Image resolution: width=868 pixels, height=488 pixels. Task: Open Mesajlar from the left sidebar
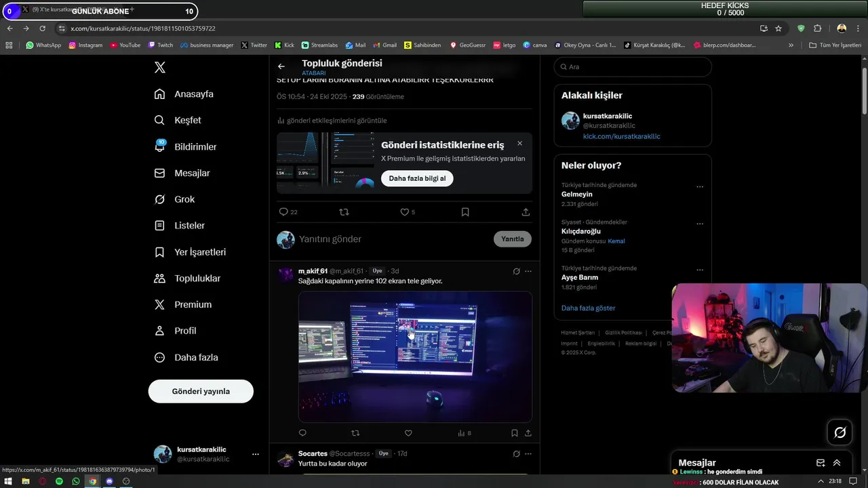point(182,173)
